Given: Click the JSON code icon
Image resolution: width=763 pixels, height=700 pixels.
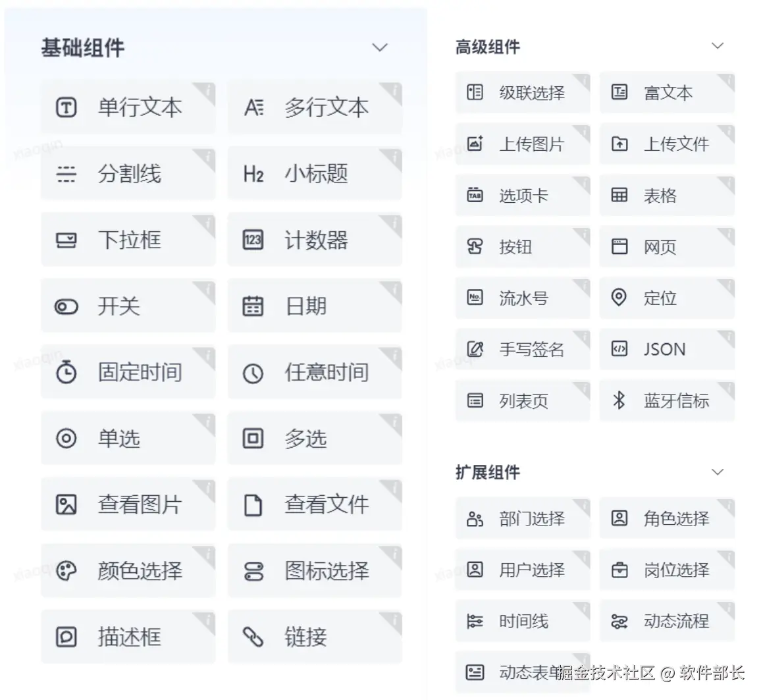Looking at the screenshot, I should coord(619,349).
